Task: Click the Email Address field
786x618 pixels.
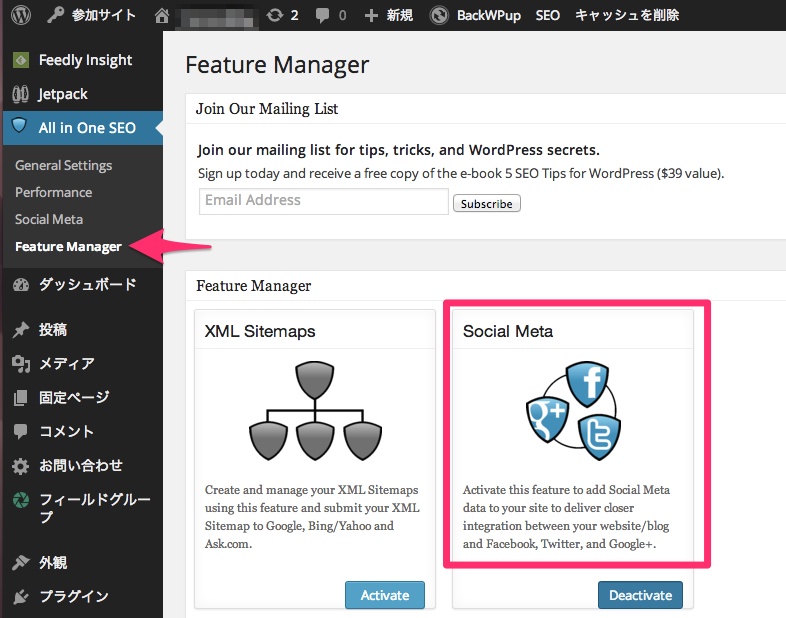Action: [x=324, y=201]
